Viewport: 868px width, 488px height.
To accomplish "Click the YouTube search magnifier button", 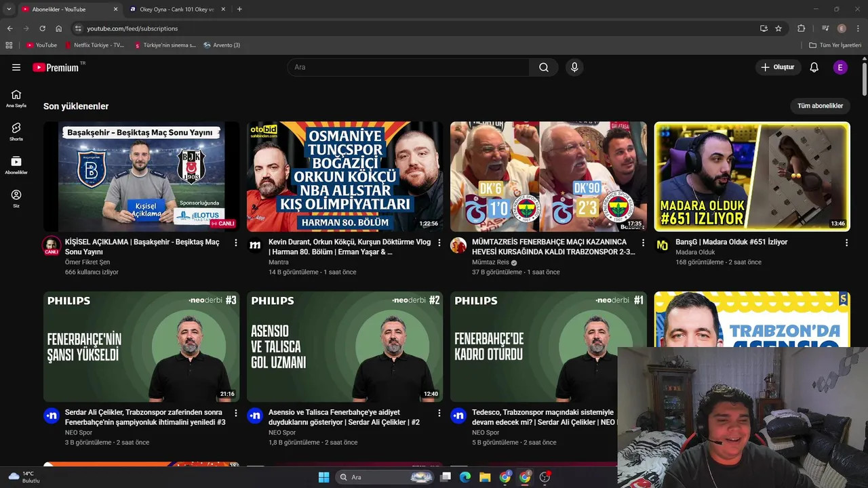I will pyautogui.click(x=544, y=67).
